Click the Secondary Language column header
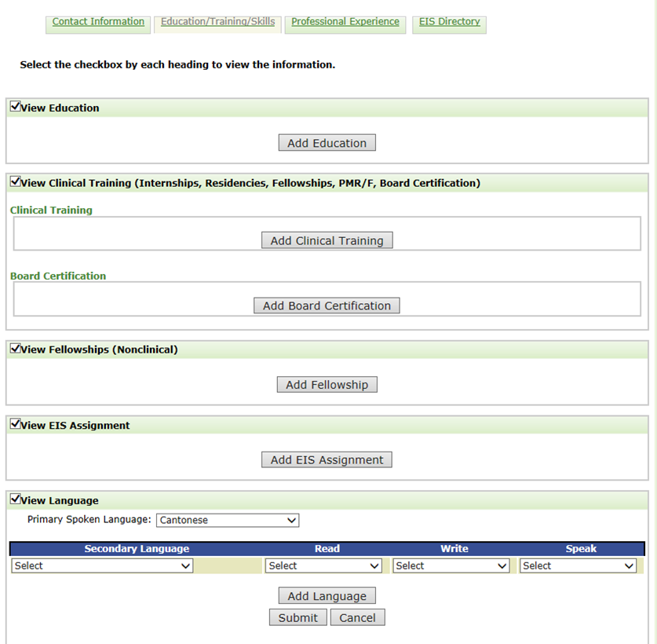This screenshot has width=657, height=644. (137, 549)
